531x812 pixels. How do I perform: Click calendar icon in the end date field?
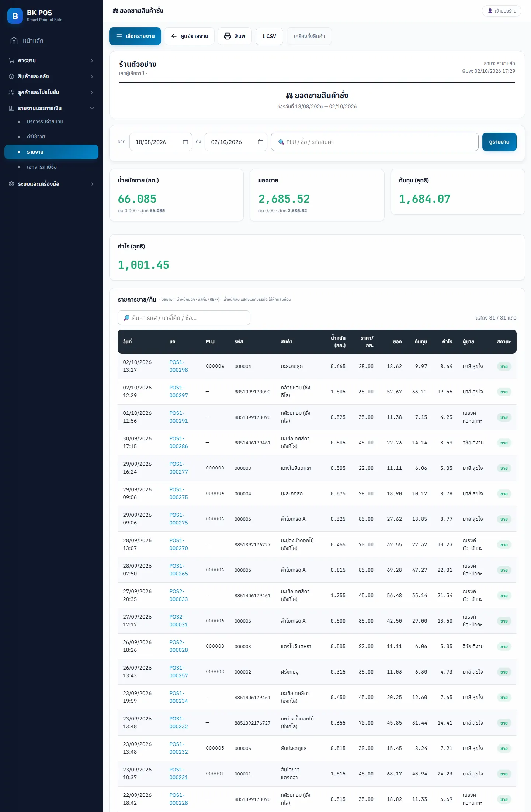pyautogui.click(x=261, y=142)
